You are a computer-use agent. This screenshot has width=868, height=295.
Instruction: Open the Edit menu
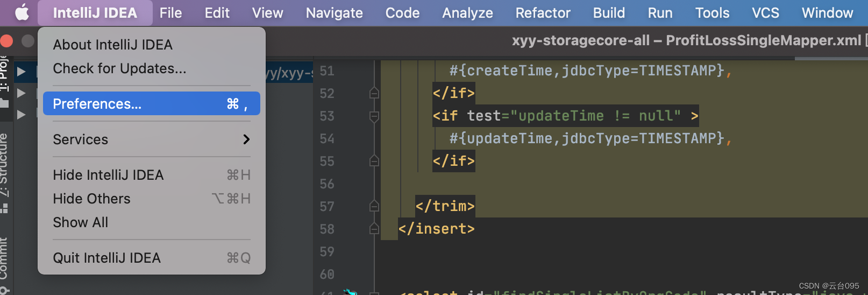coord(217,13)
